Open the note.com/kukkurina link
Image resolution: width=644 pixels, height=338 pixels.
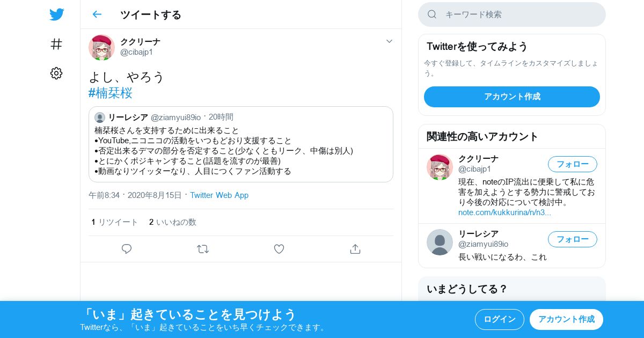[504, 212]
